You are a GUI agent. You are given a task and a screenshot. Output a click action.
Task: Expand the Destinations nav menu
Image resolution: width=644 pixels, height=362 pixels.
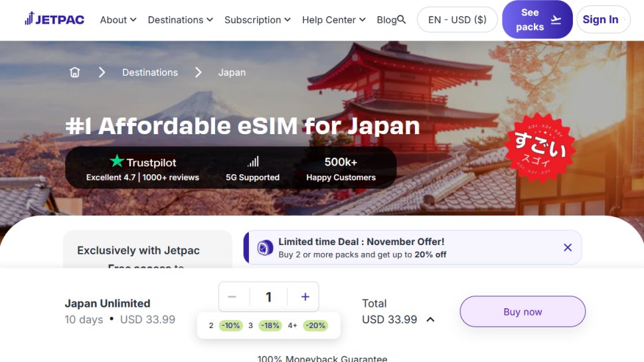[181, 20]
